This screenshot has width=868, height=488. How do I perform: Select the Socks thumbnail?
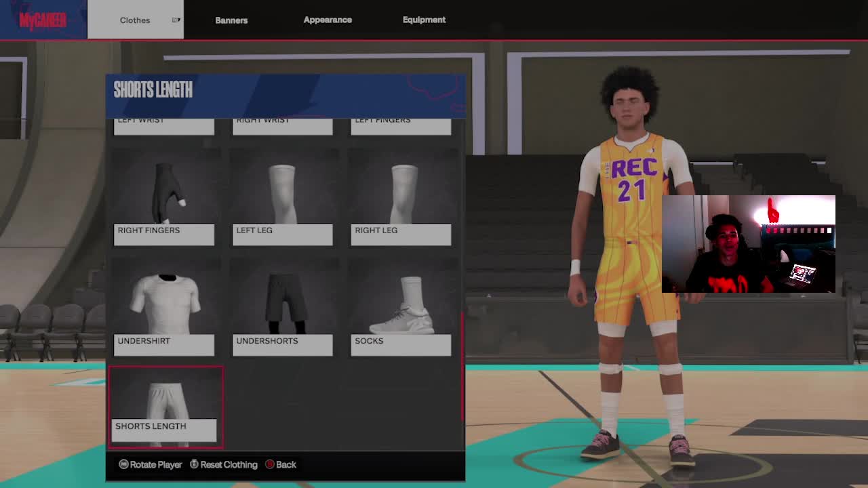point(401,298)
